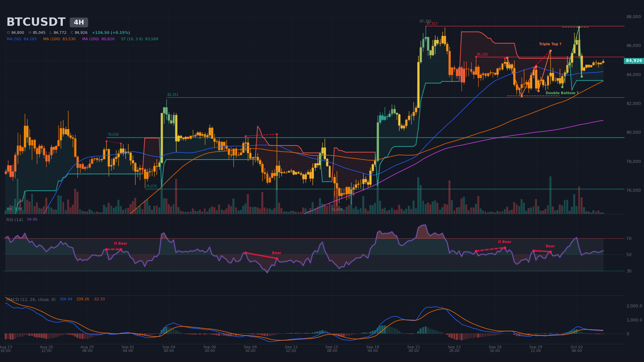The height and width of the screenshot is (362, 644).
Task: Click the RSI 30 oversold axis label
Action: 629,271
